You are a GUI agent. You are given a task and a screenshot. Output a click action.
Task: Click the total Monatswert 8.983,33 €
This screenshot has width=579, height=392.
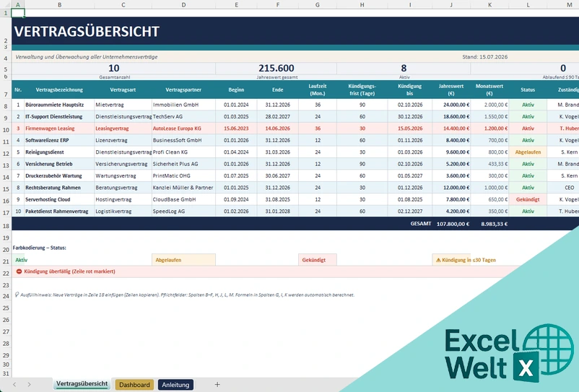click(x=494, y=224)
